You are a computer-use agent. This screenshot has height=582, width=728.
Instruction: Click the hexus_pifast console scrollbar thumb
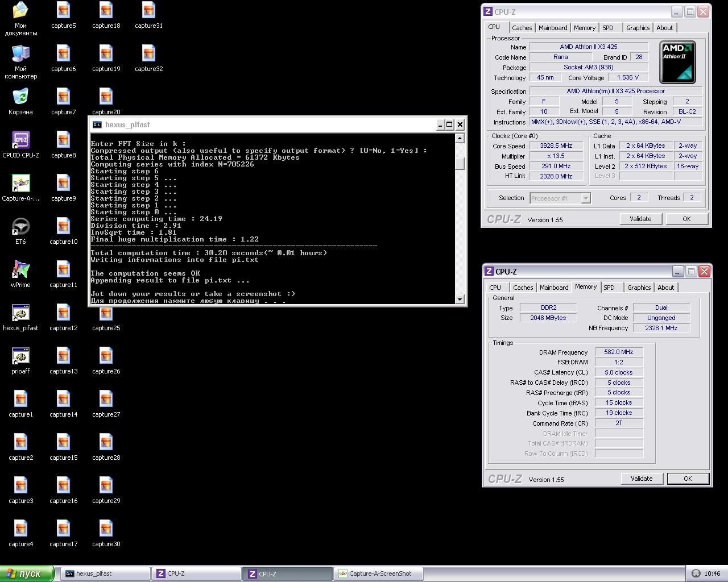460,164
